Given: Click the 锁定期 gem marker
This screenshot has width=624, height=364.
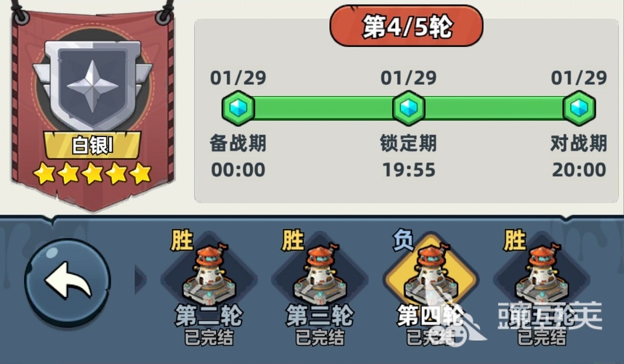Looking at the screenshot, I should click(x=409, y=108).
